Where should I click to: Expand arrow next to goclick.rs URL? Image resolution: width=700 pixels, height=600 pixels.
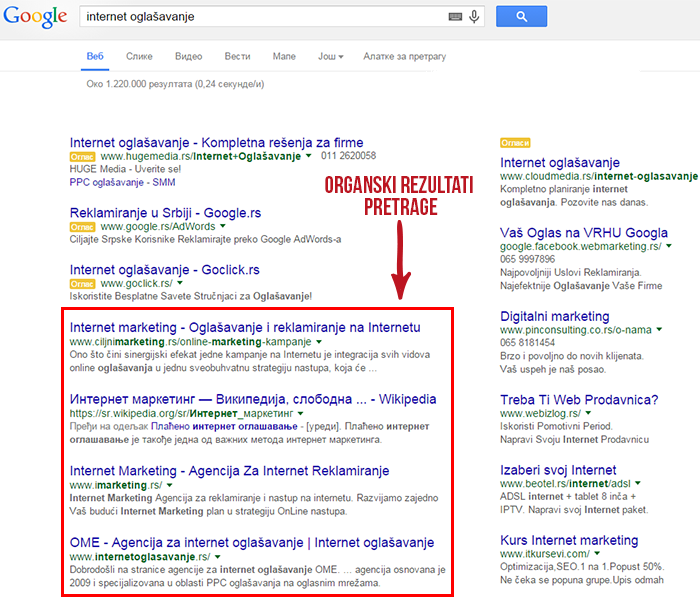click(179, 283)
